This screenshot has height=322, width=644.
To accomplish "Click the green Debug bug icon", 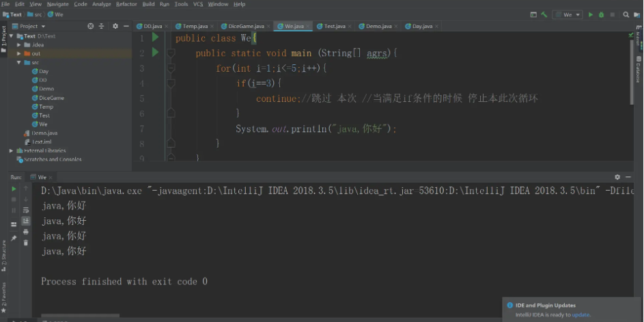I will click(x=601, y=15).
